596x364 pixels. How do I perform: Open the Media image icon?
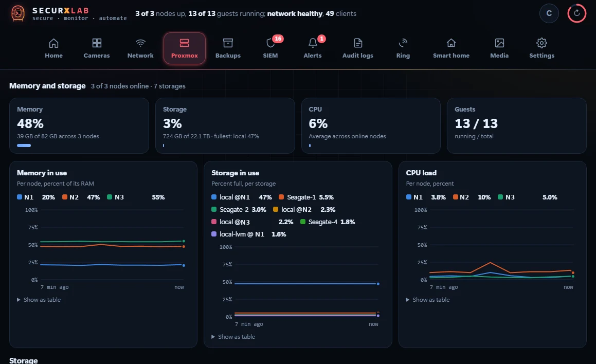tap(499, 43)
